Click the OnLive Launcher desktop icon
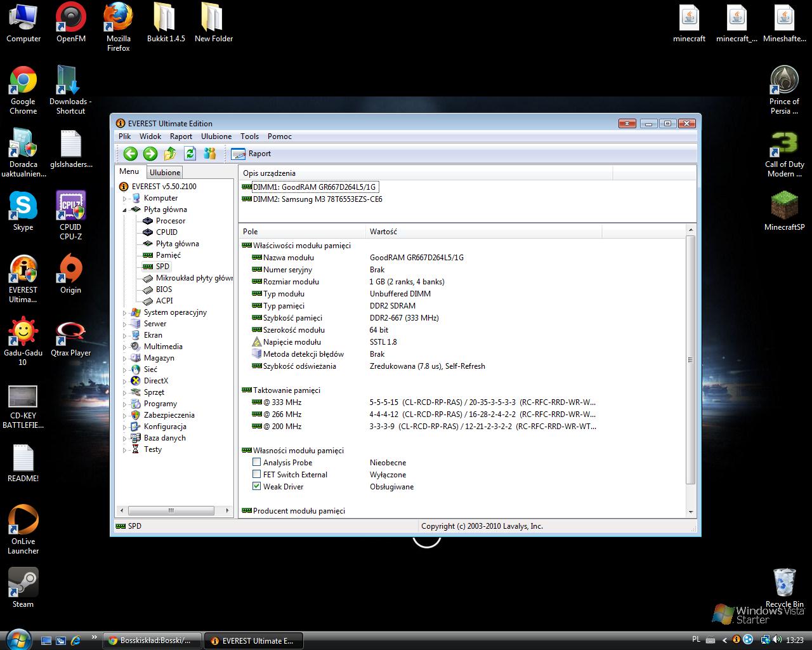The image size is (812, 650). pos(23,530)
